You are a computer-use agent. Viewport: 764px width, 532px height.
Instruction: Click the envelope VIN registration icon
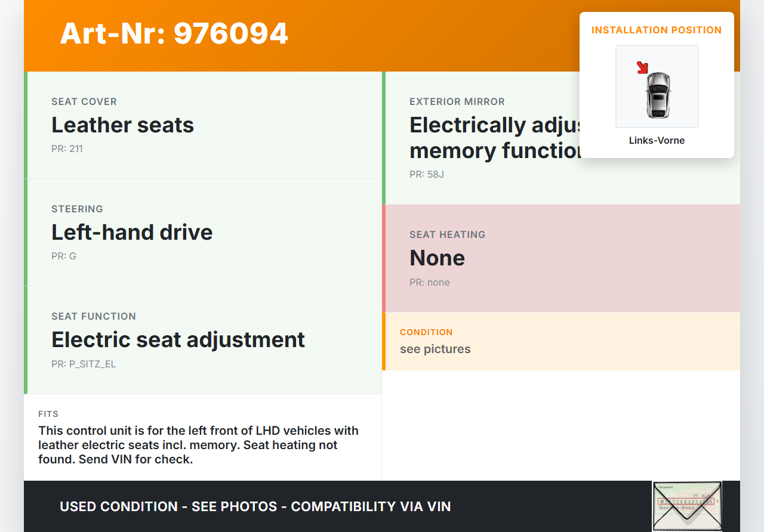coord(686,506)
